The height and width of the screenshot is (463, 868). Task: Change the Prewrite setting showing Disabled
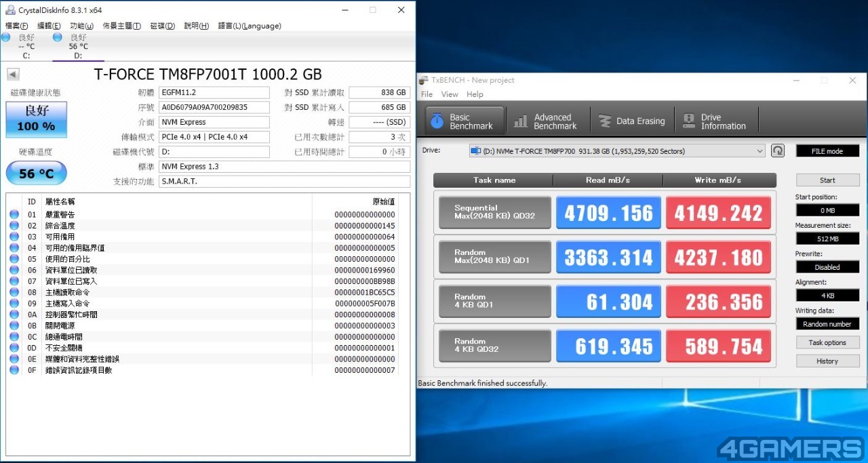click(827, 267)
